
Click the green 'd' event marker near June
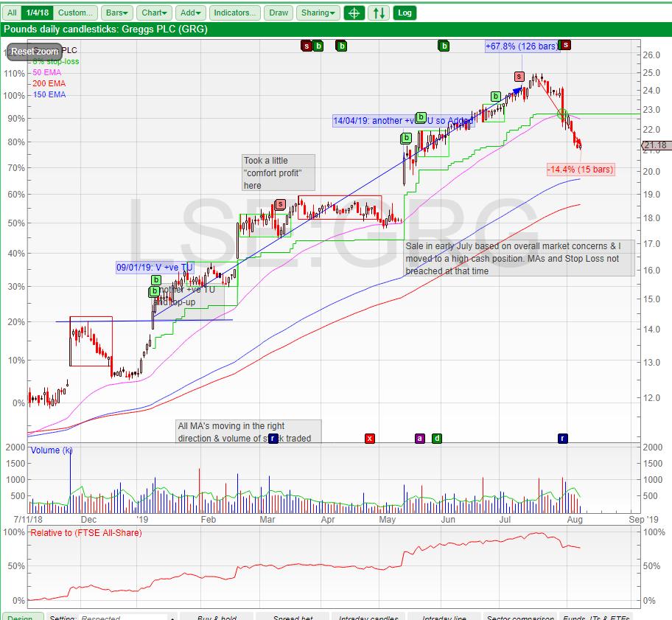click(x=437, y=438)
